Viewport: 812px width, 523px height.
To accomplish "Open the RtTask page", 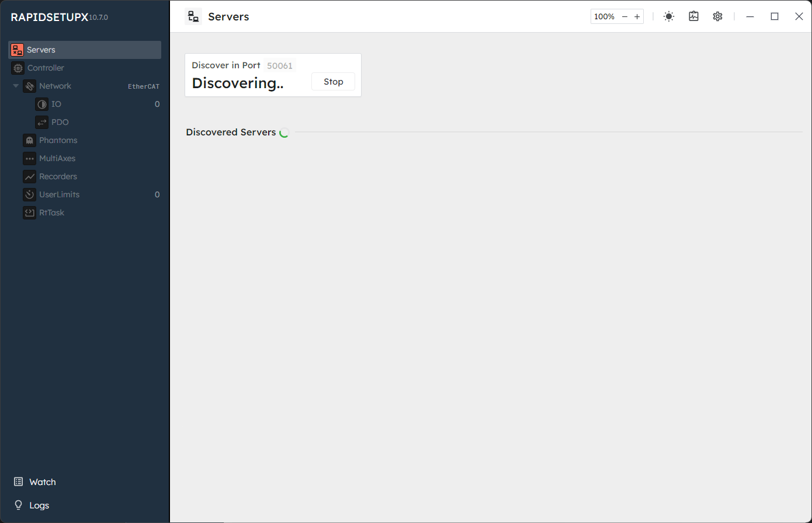I will (51, 213).
